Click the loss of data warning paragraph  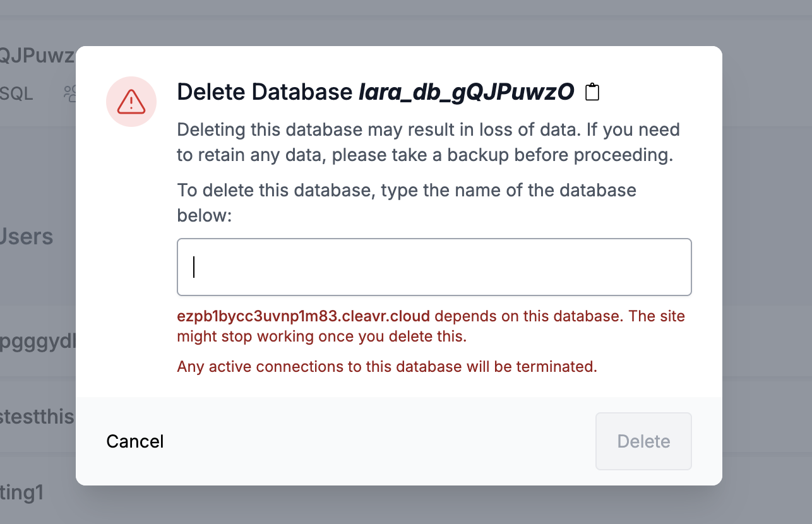[x=428, y=143]
